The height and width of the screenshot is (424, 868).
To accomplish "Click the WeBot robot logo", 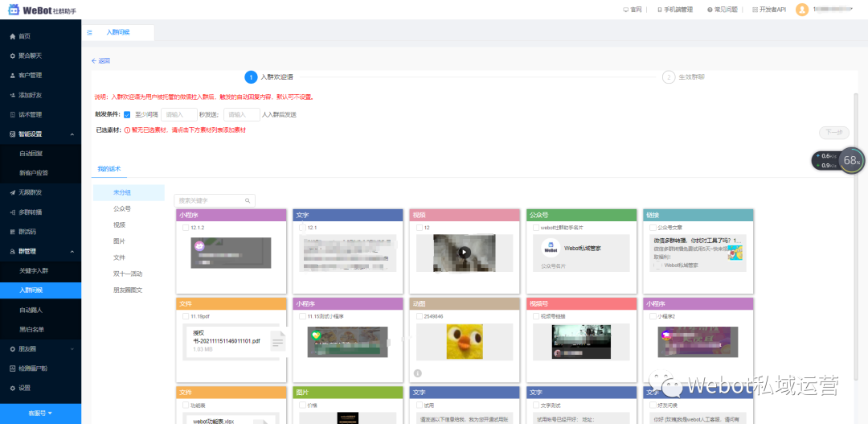I will 14,10.
